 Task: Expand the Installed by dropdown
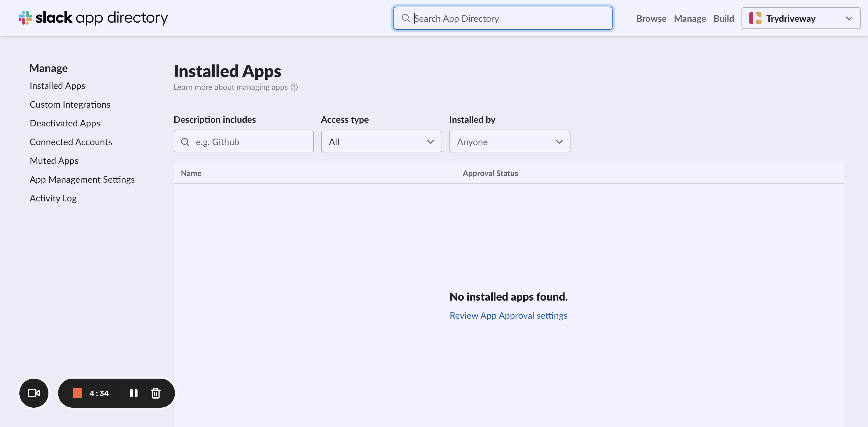(510, 141)
